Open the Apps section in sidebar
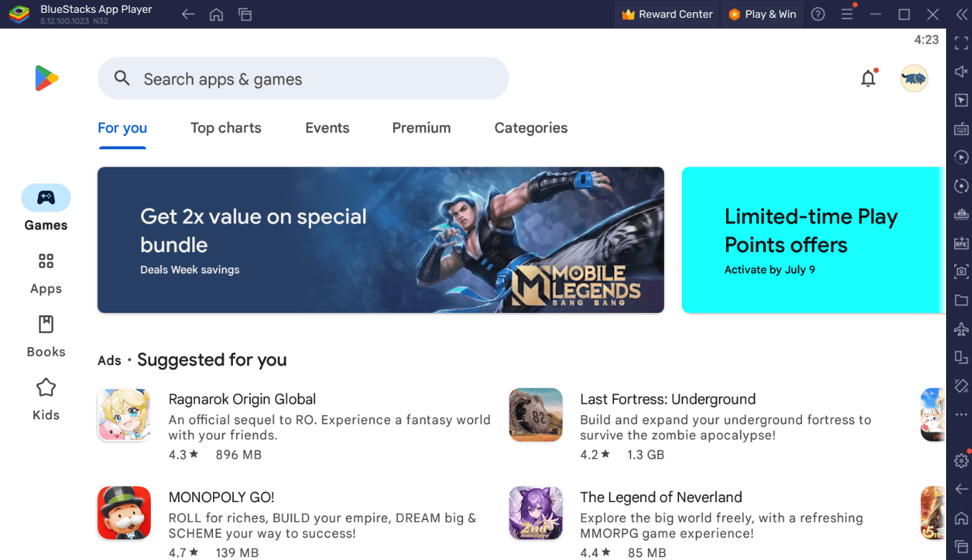 pyautogui.click(x=46, y=274)
